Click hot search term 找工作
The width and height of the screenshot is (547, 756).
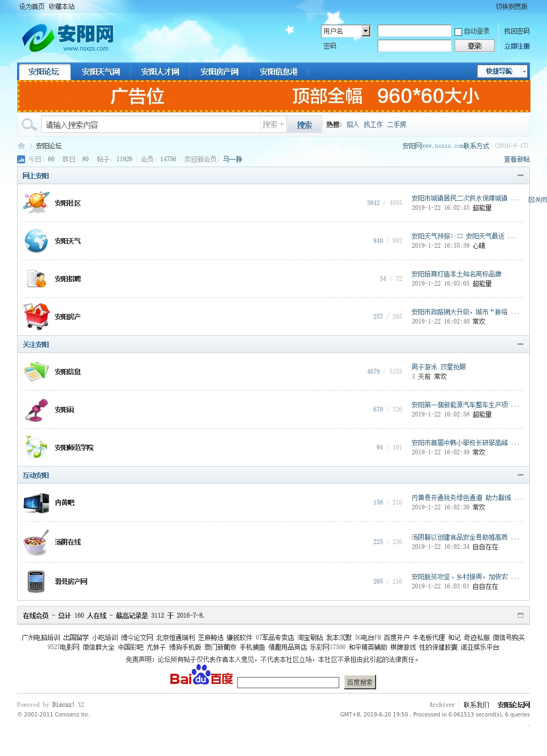click(x=373, y=124)
